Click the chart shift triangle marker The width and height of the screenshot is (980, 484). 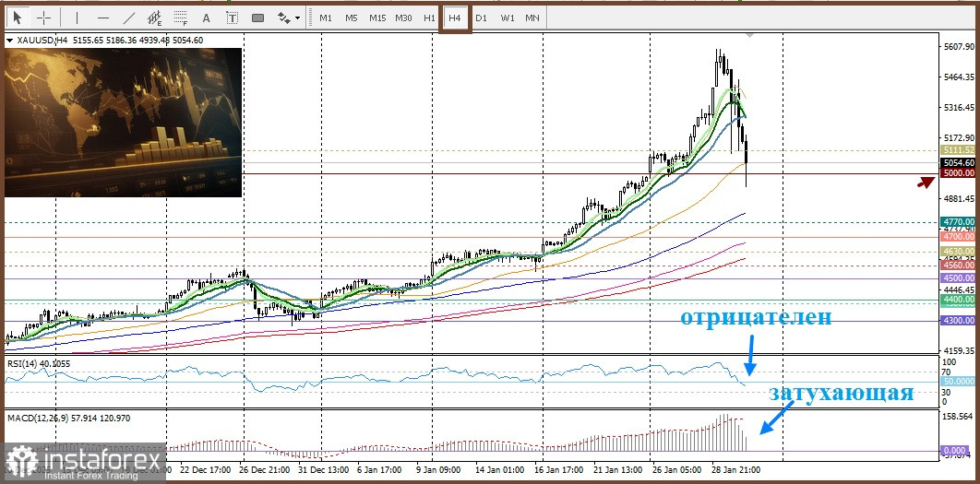pyautogui.click(x=749, y=36)
